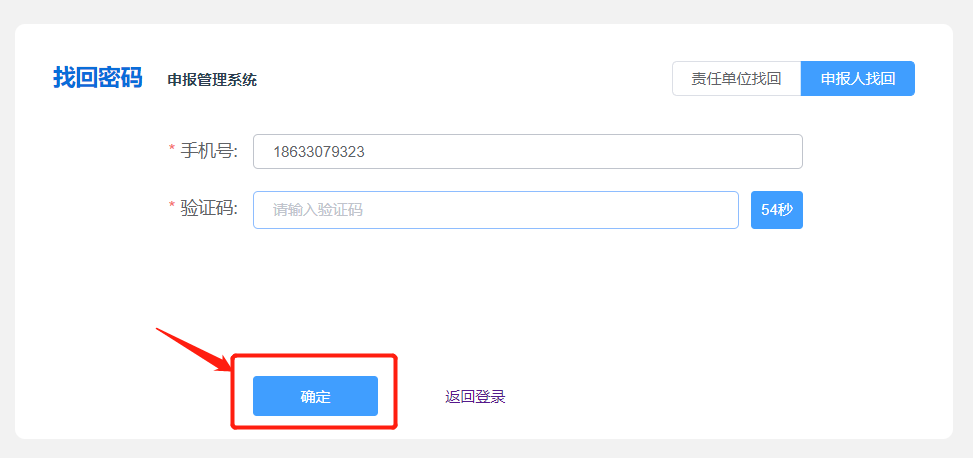Image resolution: width=973 pixels, height=458 pixels.
Task: Click the 验证码 field label
Action: [209, 208]
